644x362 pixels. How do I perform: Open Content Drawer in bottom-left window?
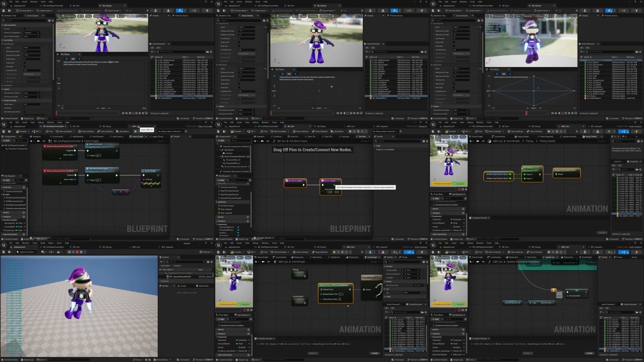(x=10, y=360)
